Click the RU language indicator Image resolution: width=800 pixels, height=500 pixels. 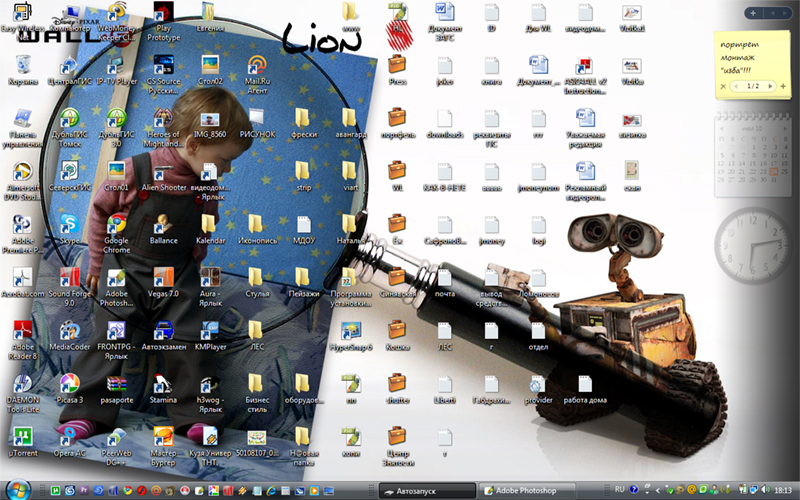619,489
